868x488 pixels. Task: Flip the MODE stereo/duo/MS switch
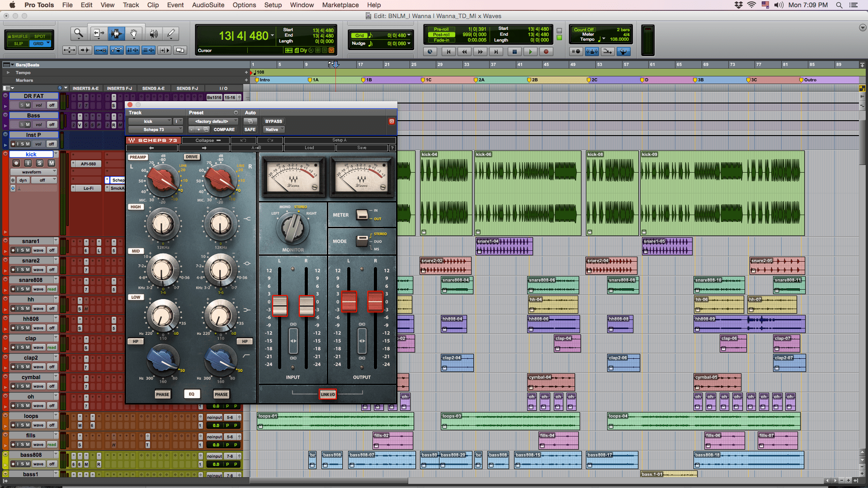[362, 241]
